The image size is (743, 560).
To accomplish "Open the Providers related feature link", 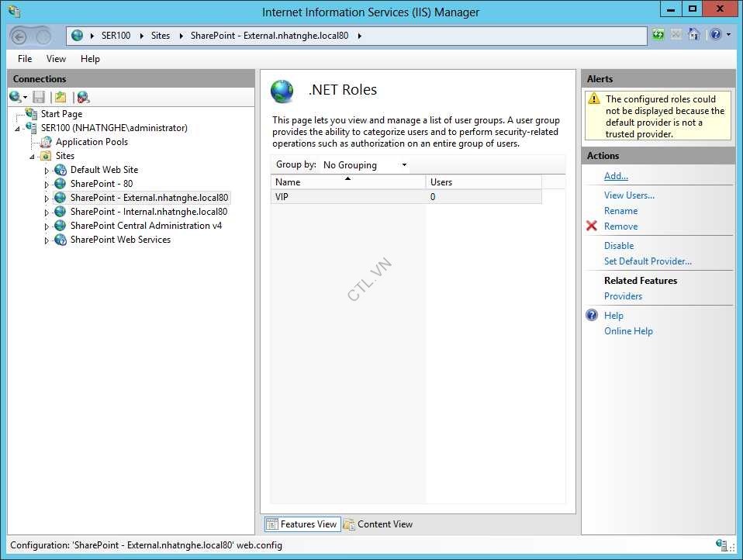I will tap(623, 296).
